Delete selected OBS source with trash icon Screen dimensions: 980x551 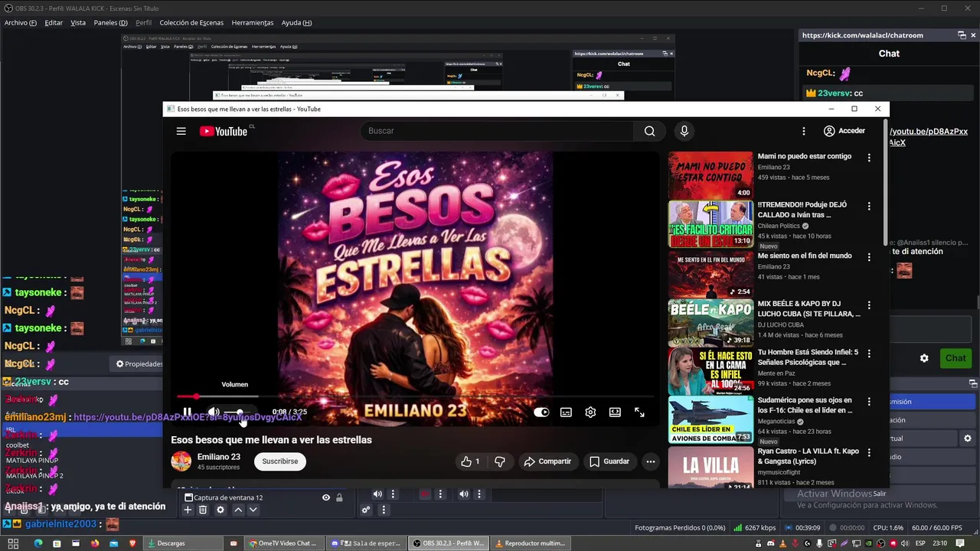[203, 510]
